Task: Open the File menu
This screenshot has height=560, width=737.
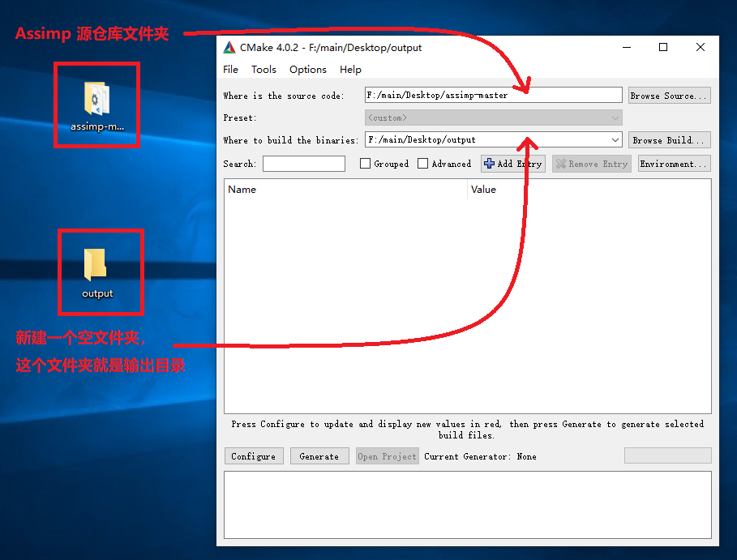Action: 230,70
